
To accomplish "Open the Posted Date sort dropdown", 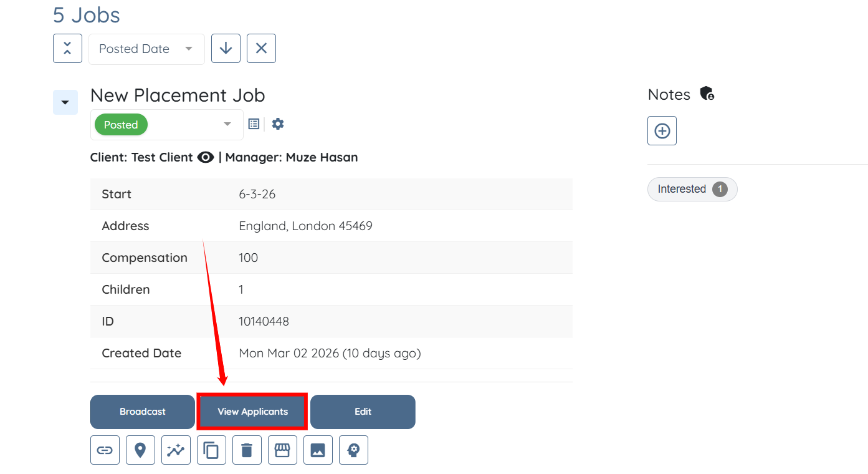I will coord(146,49).
